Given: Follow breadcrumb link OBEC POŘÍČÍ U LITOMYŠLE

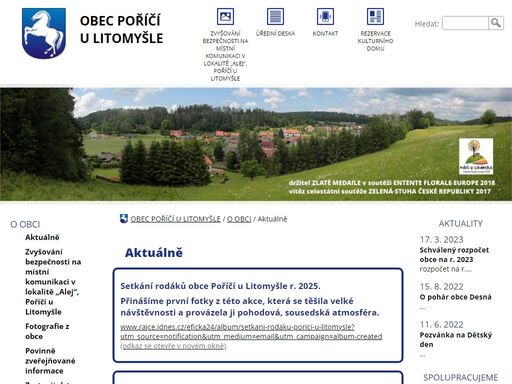Looking at the screenshot, I should pyautogui.click(x=175, y=219).
